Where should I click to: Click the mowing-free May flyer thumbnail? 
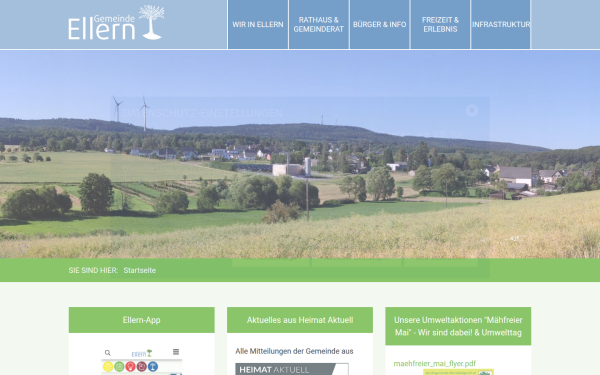pos(458,372)
